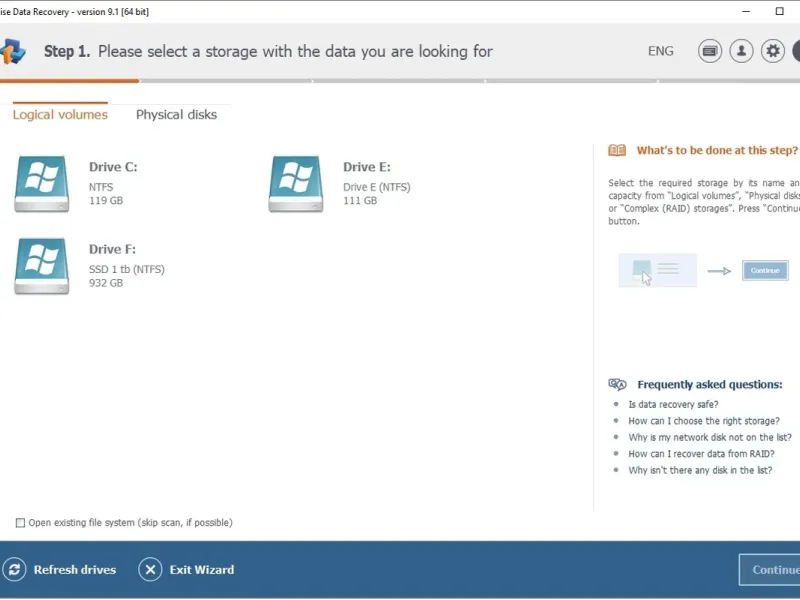Open the on-screen keyboard icon
This screenshot has height=600, width=800.
710,51
